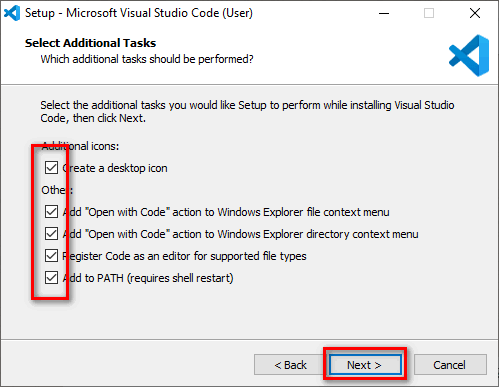The image size is (499, 387).
Task: Toggle the Create a desktop icon checkbox
Action: pos(51,168)
